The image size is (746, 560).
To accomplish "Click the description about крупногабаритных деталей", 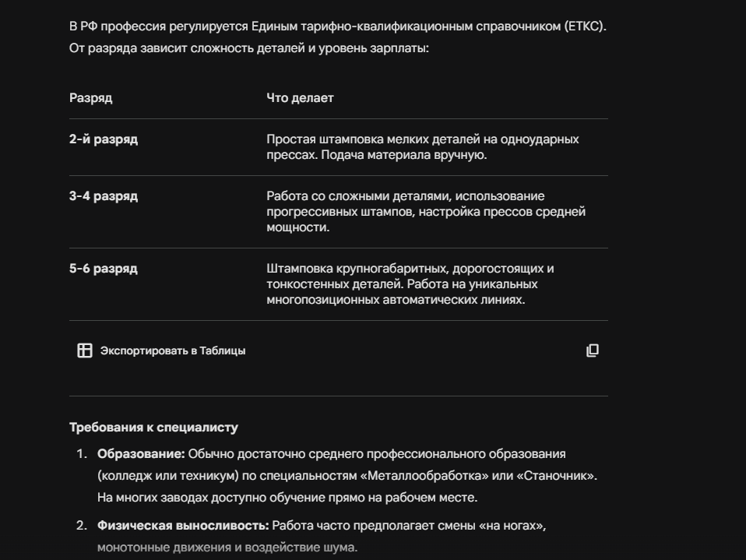I will click(410, 284).
